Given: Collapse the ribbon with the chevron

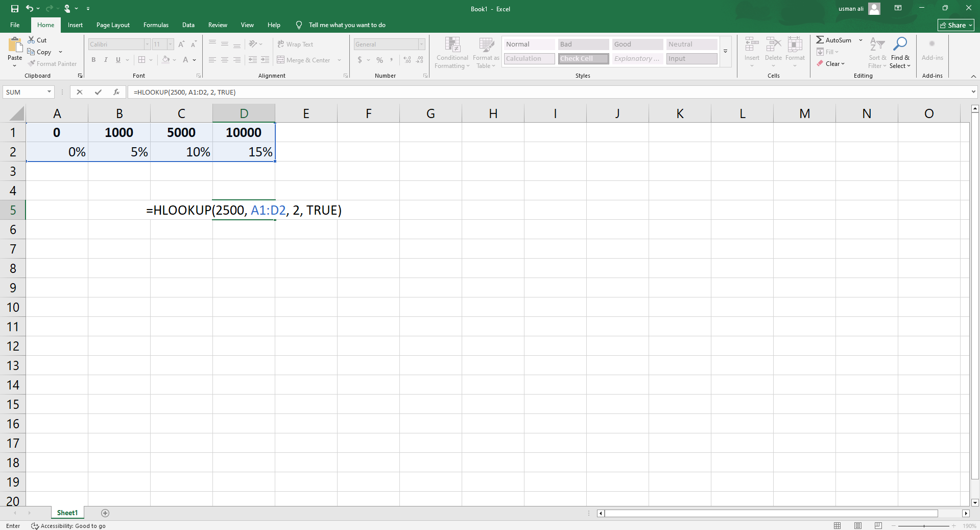Looking at the screenshot, I should (x=973, y=76).
